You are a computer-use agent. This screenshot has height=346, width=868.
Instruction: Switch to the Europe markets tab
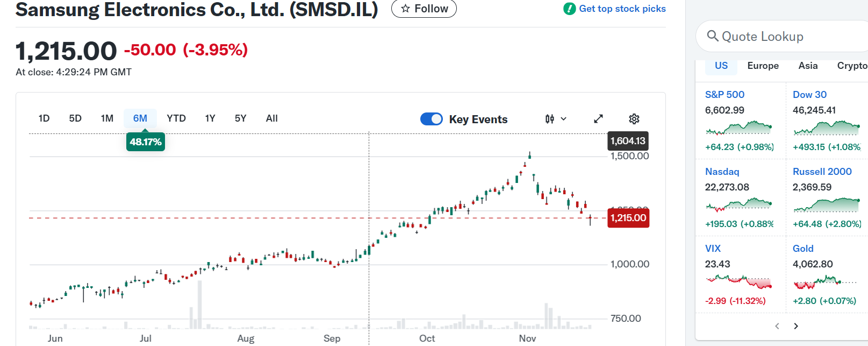coord(763,66)
